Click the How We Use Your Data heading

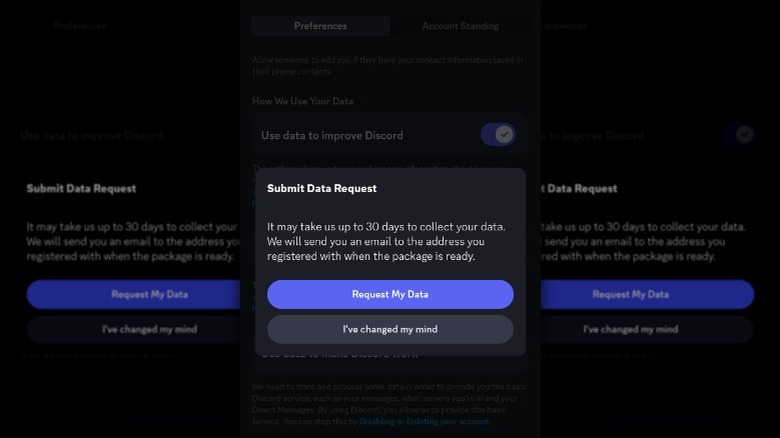(302, 101)
